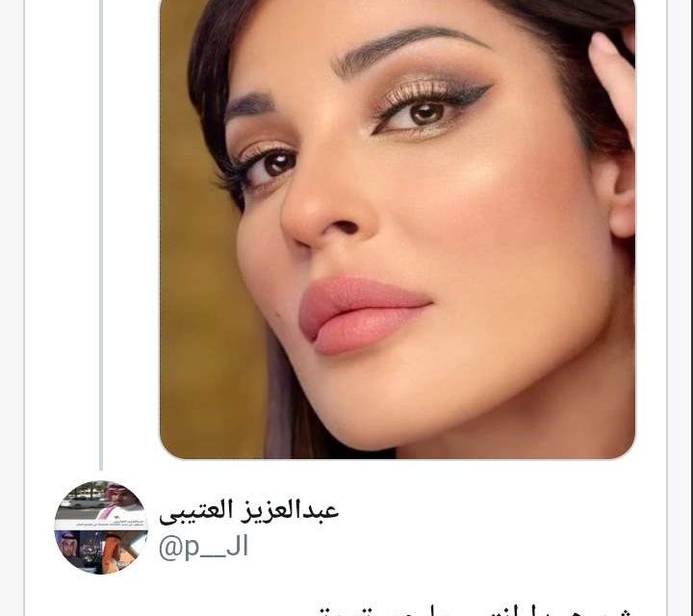
Task: Click the vertical thread connector line
Action: 101,234
